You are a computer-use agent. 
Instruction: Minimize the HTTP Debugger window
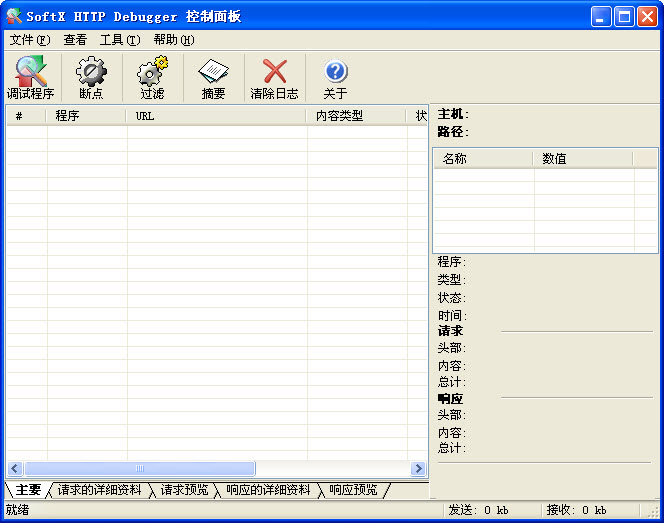tap(600, 17)
